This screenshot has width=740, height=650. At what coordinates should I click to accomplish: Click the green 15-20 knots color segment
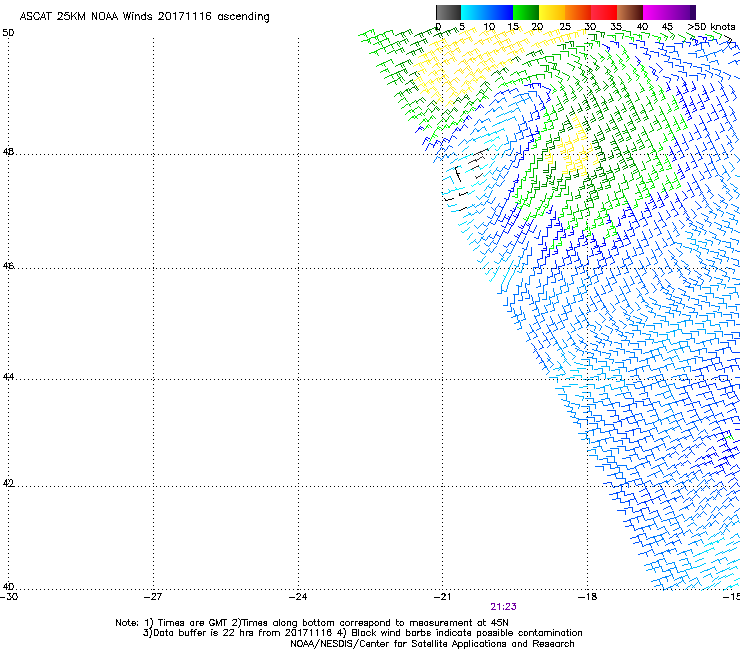(526, 12)
